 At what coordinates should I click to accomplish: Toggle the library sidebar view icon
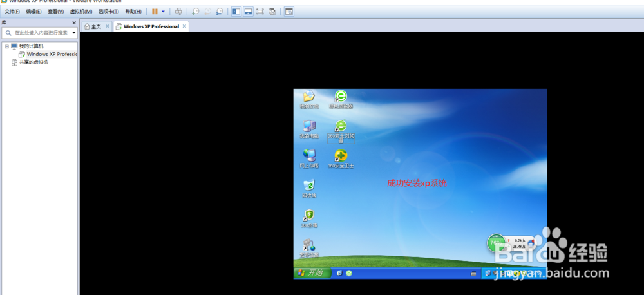click(236, 12)
